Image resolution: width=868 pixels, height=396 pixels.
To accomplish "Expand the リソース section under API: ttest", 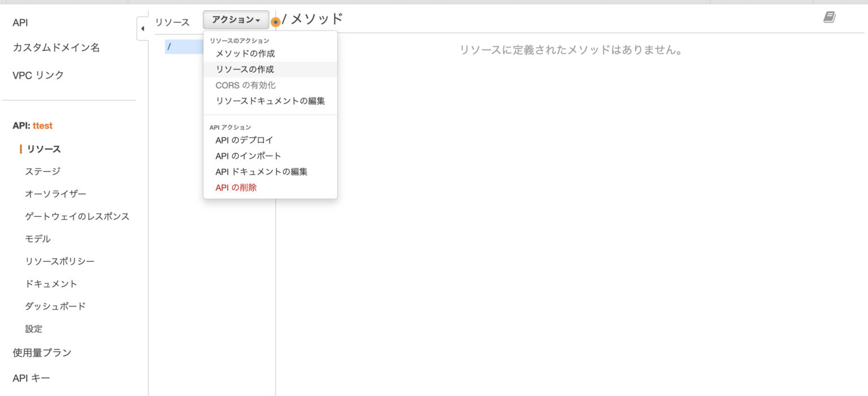I will 43,149.
